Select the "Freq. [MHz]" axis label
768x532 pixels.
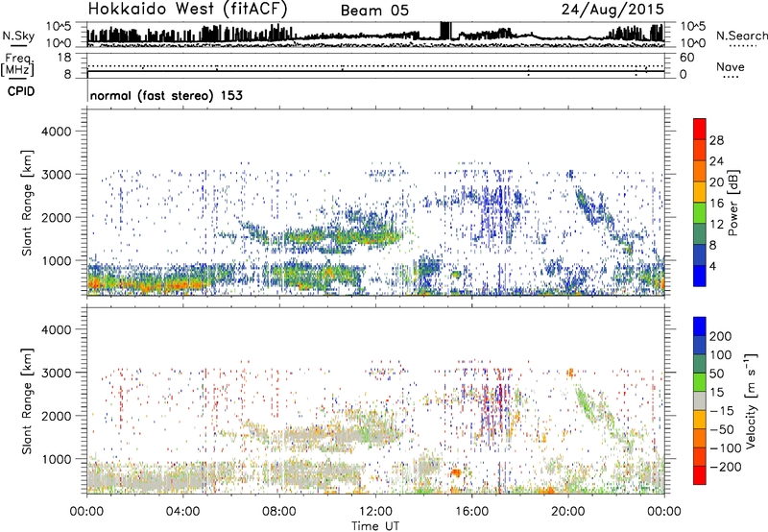click(x=17, y=65)
